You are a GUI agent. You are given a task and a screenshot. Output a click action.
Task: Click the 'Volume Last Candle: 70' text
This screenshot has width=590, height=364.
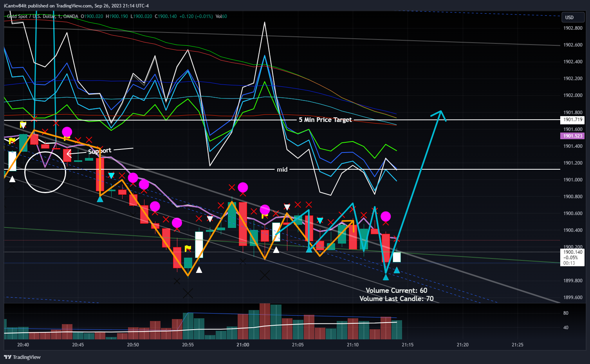[396, 299]
